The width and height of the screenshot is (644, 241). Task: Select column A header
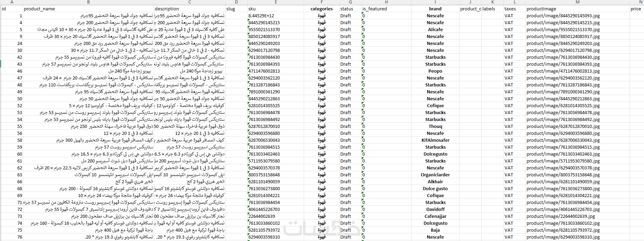point(12,2)
